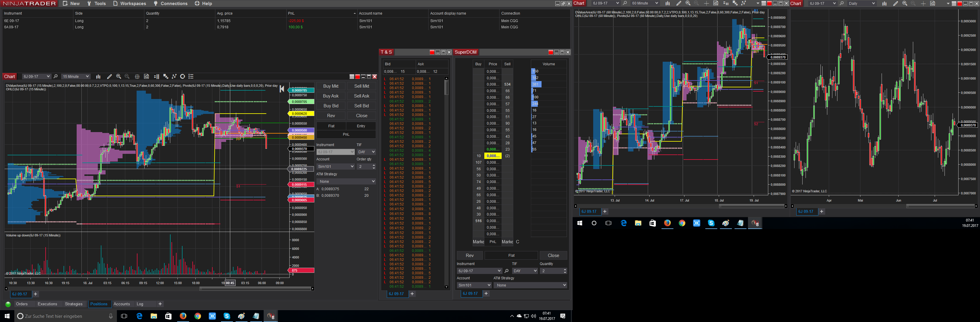Viewport: 980px width, 322px height.
Task: Click Buy Ask in Chart Trader
Action: [331, 96]
